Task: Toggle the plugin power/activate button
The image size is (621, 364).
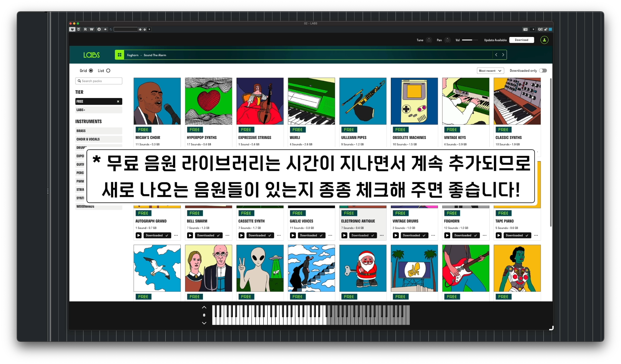Action: 72,29
